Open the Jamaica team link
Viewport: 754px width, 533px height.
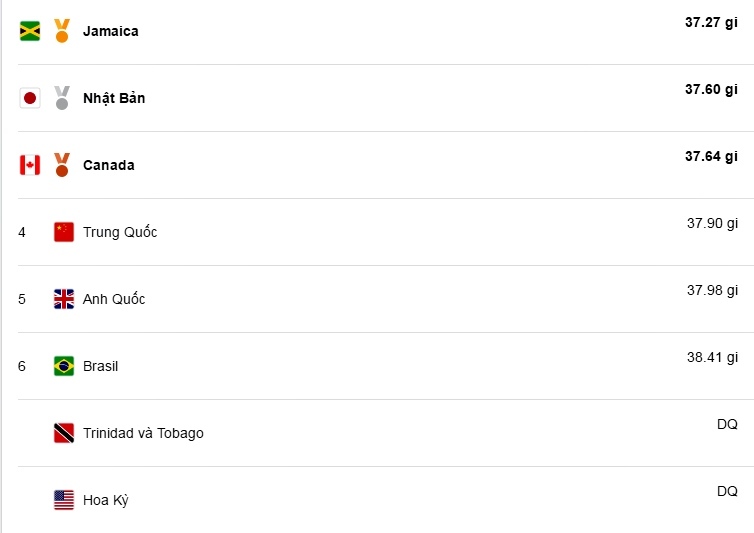(111, 31)
